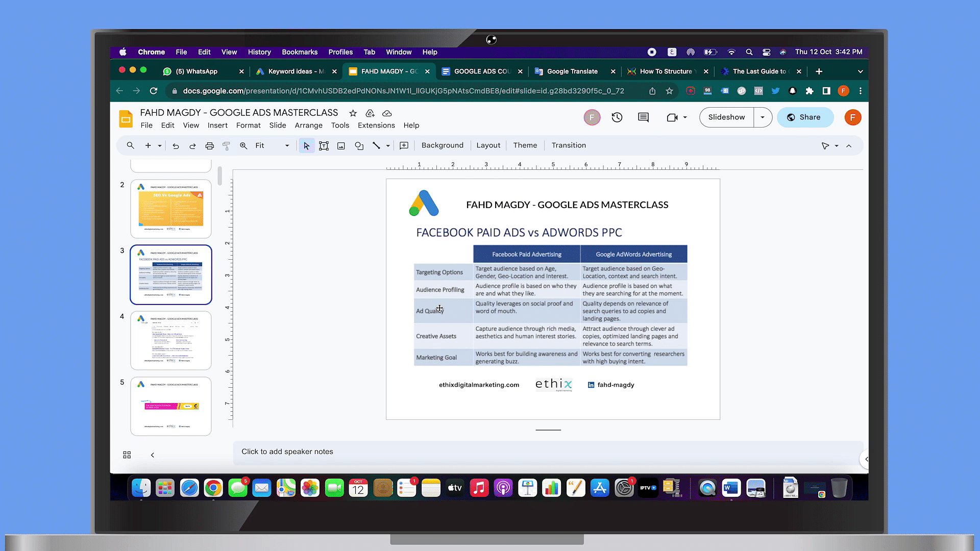Viewport: 980px width, 551px height.
Task: Select slide 2 thumbnail
Action: point(171,209)
